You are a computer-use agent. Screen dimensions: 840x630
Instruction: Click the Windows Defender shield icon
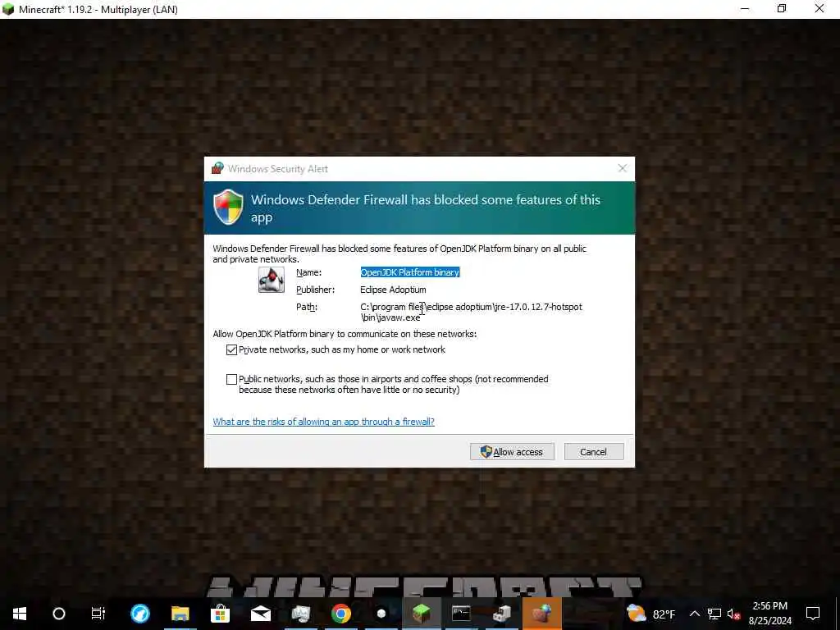228,207
